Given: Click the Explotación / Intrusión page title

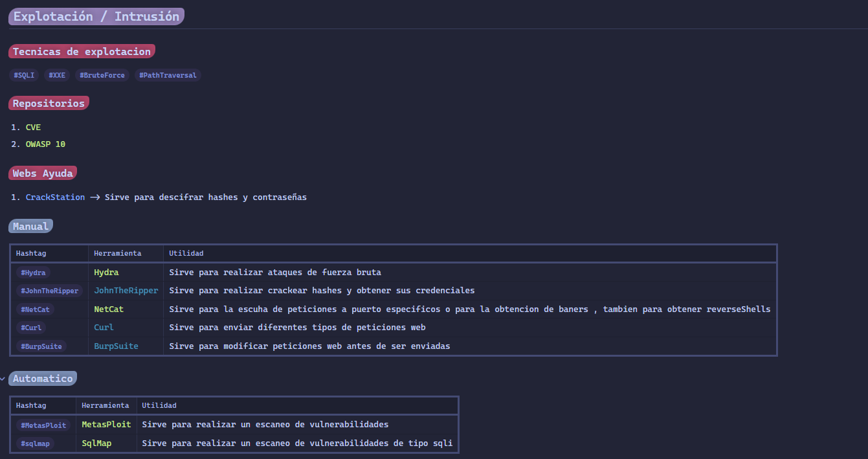Looking at the screenshot, I should pos(96,16).
